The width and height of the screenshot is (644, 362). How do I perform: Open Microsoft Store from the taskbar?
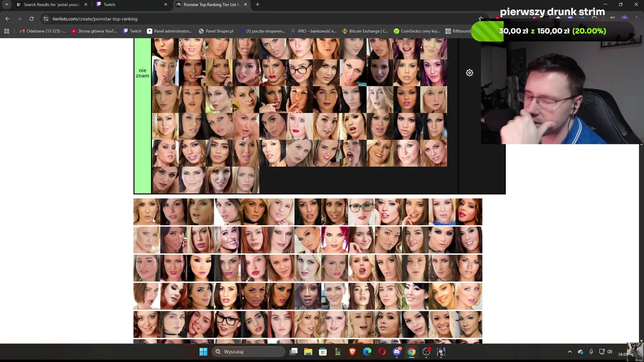323,351
